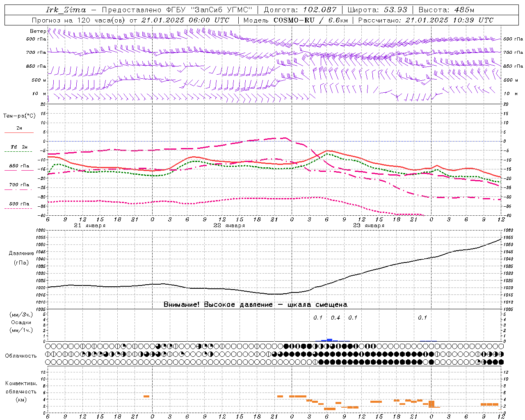Click the 21 января date label
This screenshot has width=525, height=420.
tap(90, 226)
